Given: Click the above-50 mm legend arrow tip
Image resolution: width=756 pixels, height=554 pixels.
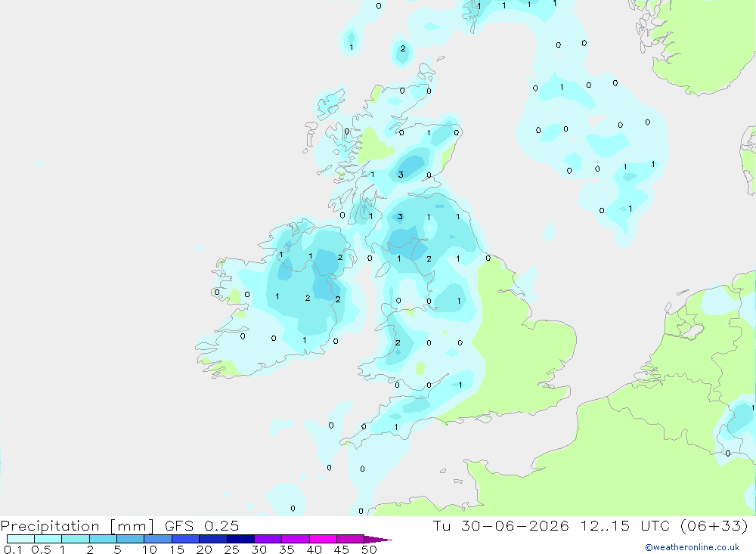Looking at the screenshot, I should tap(377, 539).
